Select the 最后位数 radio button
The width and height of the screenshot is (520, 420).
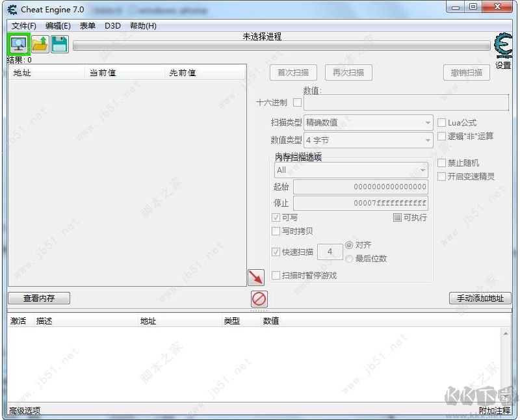tap(348, 258)
